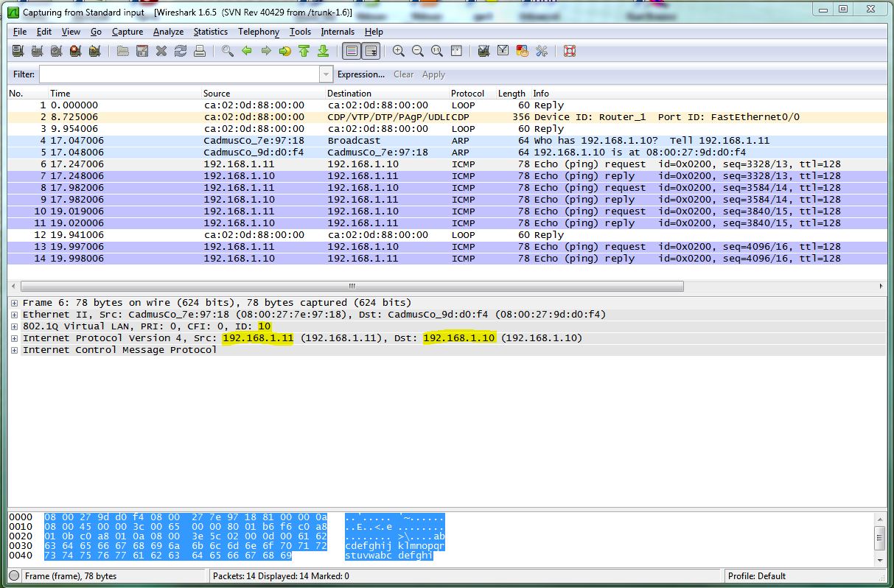894x588 pixels.
Task: Open the filter history dropdown arrow
Action: click(326, 74)
